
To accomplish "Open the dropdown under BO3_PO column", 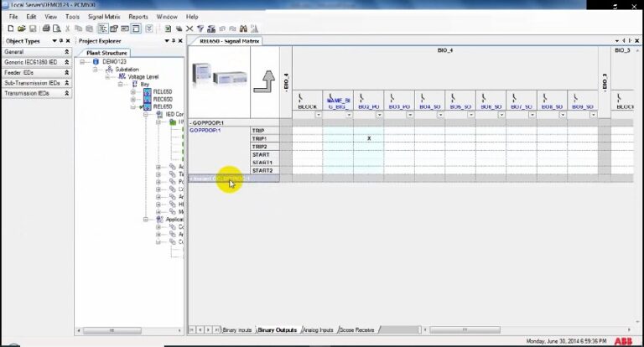I will (x=410, y=115).
